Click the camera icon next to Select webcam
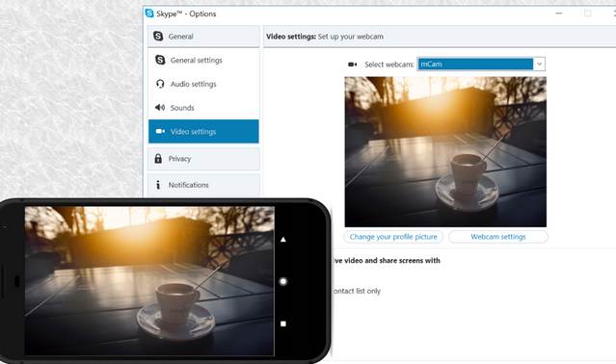Image resolution: width=616 pixels, height=364 pixels. tap(353, 65)
